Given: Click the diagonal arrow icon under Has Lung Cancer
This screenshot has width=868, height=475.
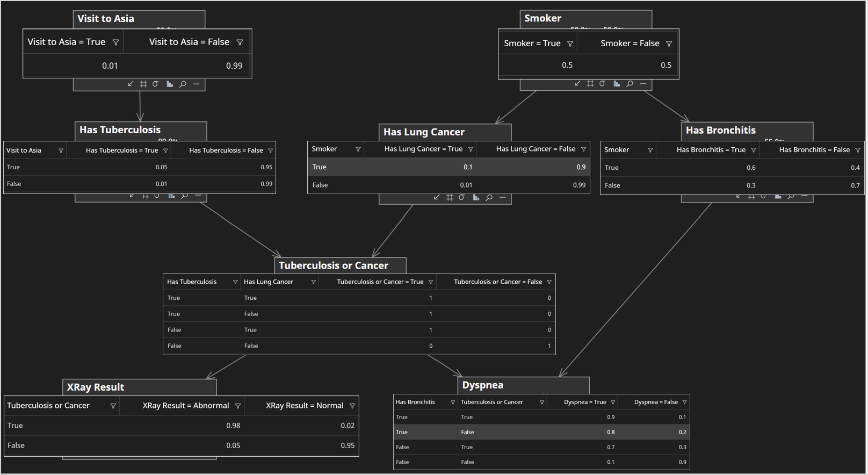Looking at the screenshot, I should tap(437, 198).
